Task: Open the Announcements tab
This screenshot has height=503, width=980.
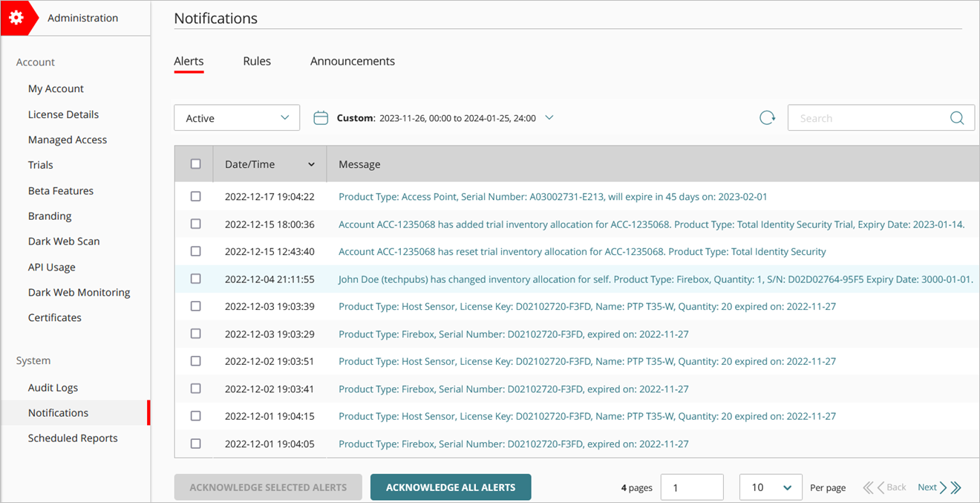Action: [353, 61]
